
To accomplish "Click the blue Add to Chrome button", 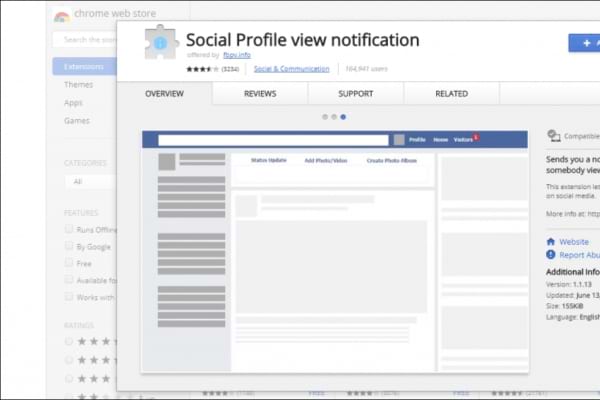I will coord(584,43).
